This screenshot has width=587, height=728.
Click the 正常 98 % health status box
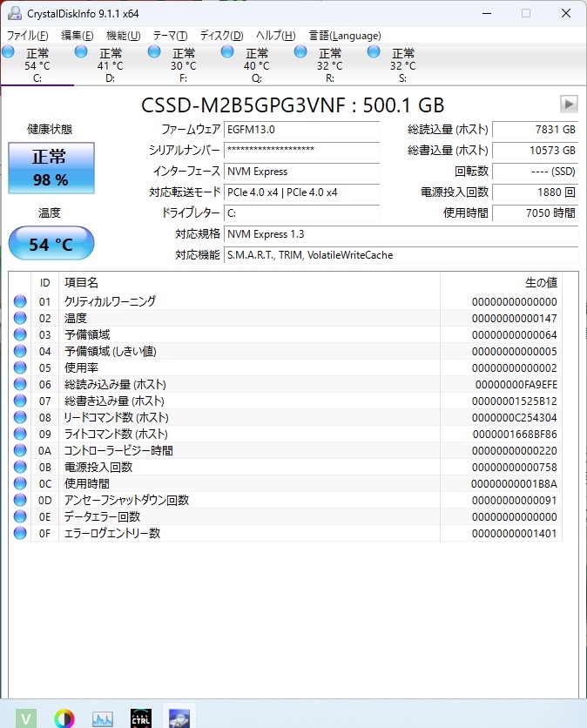pos(51,168)
